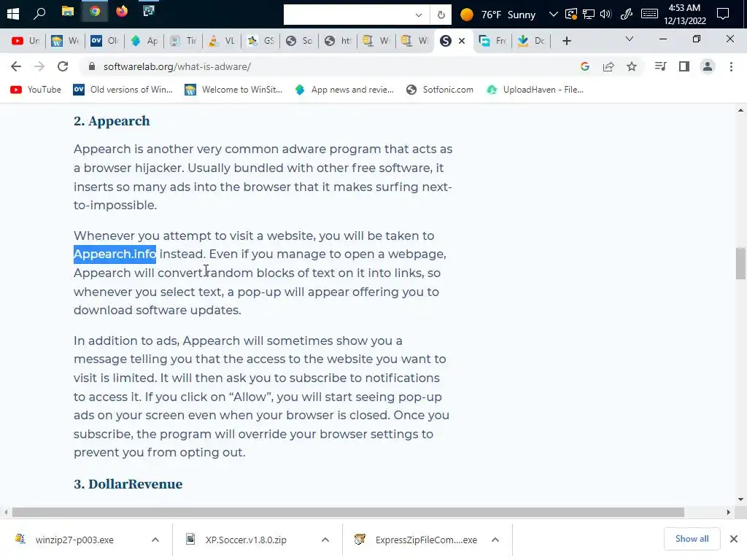Click the horizontal scrollbar thumb
The height and width of the screenshot is (560, 747).
348,513
